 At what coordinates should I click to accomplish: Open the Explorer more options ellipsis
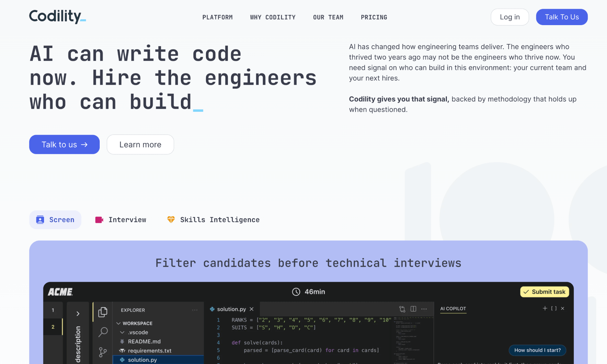(x=195, y=310)
